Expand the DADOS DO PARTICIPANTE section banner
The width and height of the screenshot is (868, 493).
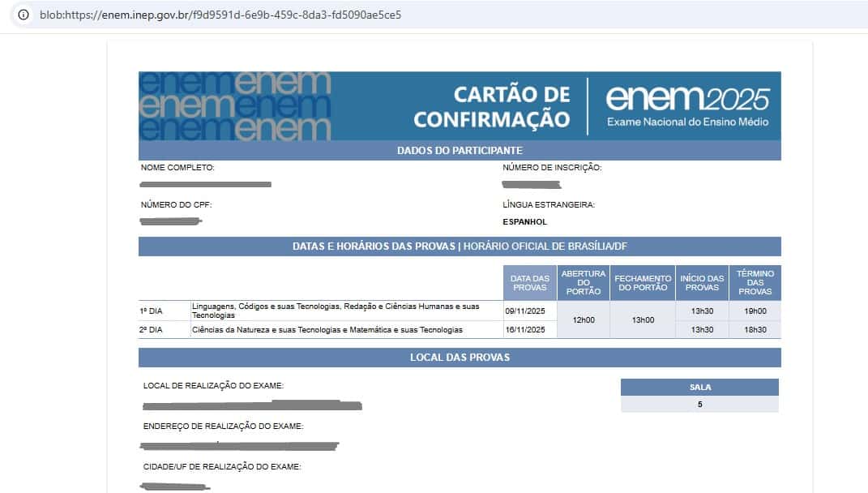click(461, 150)
